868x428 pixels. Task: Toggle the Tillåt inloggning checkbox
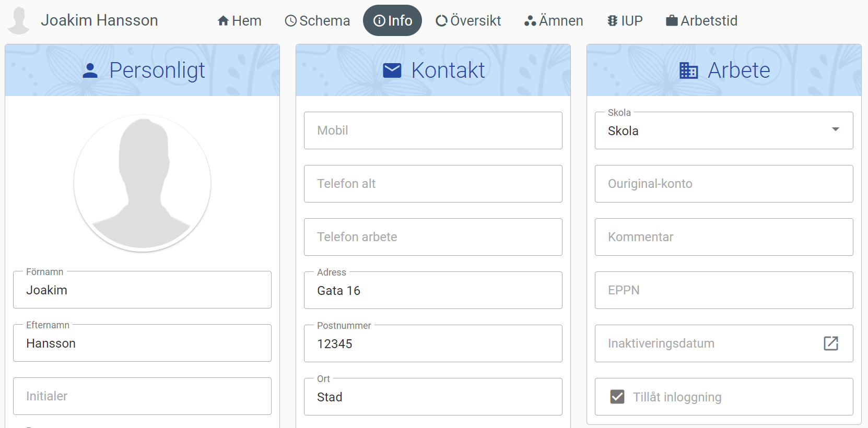coord(617,397)
